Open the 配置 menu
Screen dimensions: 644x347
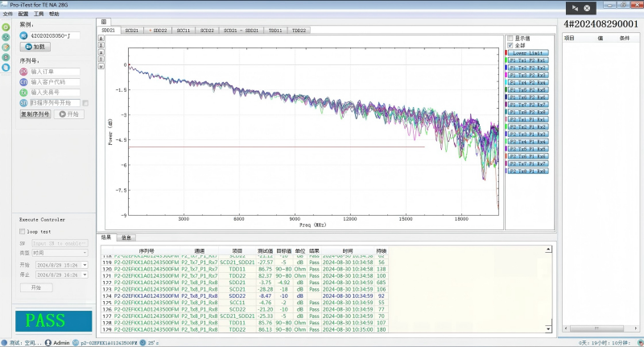pos(23,14)
